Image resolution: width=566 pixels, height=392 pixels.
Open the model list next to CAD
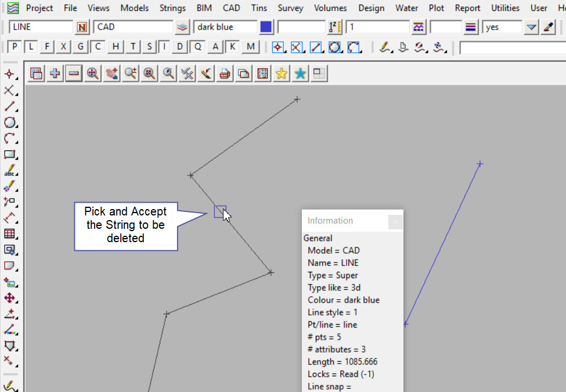pyautogui.click(x=183, y=27)
